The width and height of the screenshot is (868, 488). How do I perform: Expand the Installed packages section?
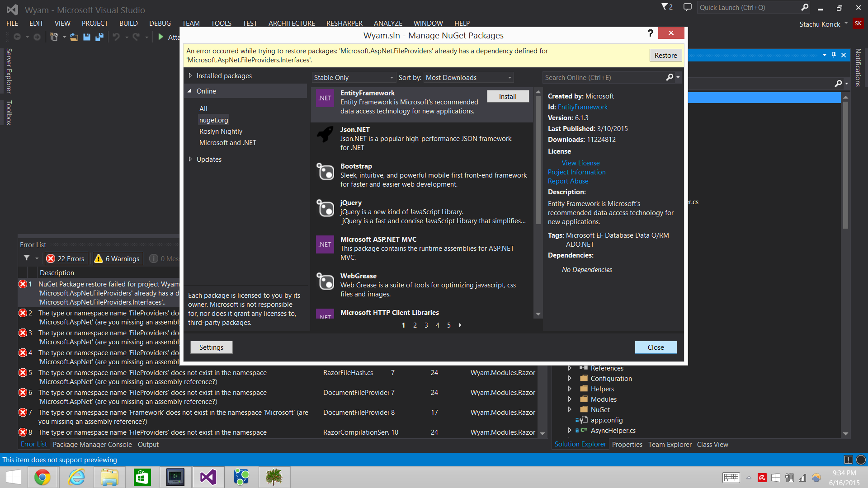190,75
